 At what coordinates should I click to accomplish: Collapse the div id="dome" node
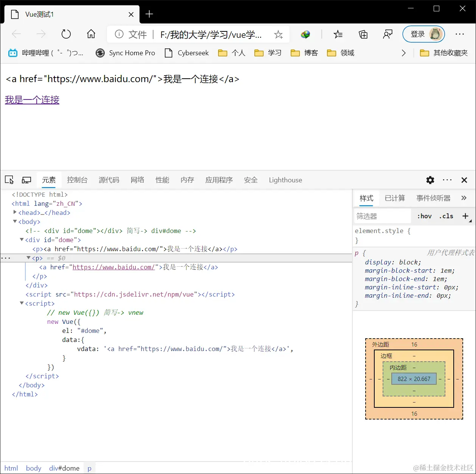click(x=22, y=239)
